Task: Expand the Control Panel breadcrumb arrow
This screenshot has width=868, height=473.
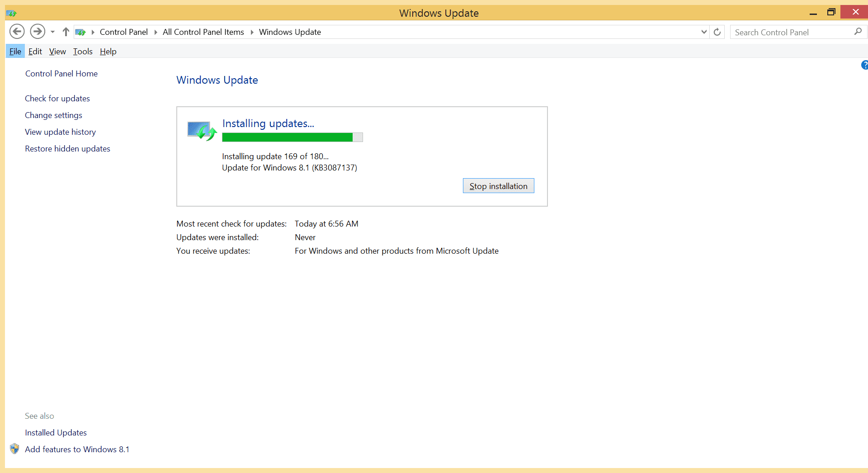Action: click(156, 32)
